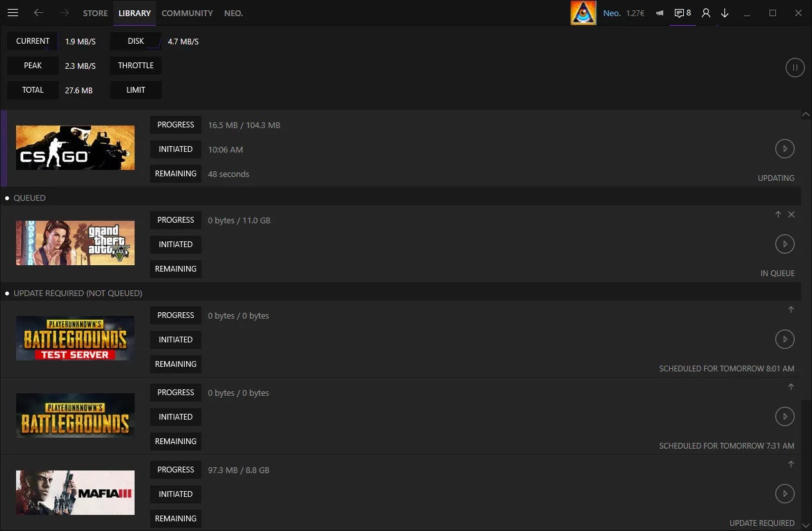
Task: Remove Grand Theft Auto V from the queue
Action: tap(791, 214)
